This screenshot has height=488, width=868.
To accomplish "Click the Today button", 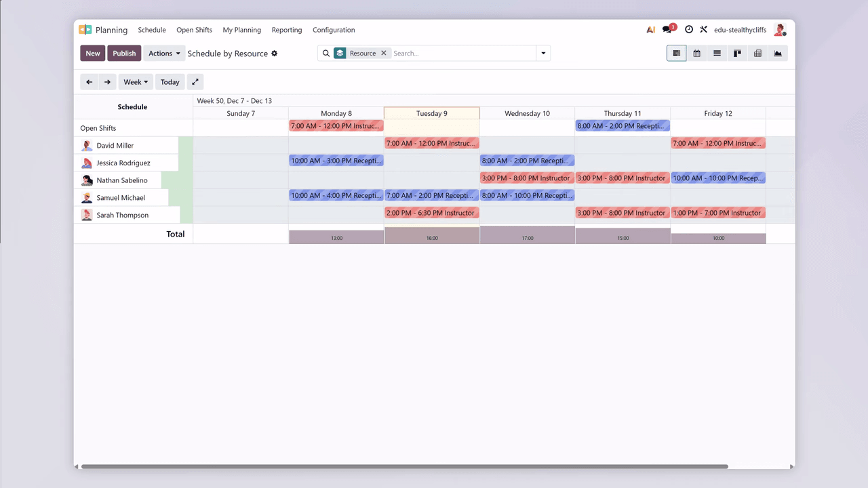I will 170,82.
